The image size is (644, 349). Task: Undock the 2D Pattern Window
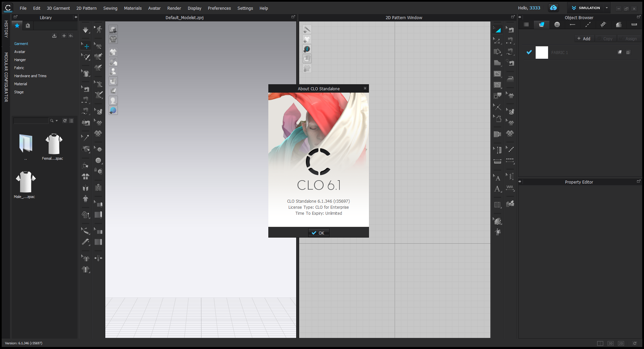coord(513,17)
